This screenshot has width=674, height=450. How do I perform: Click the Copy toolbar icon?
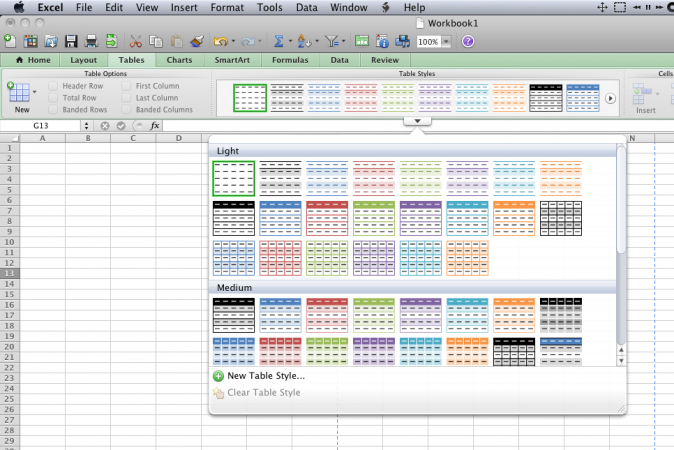156,41
